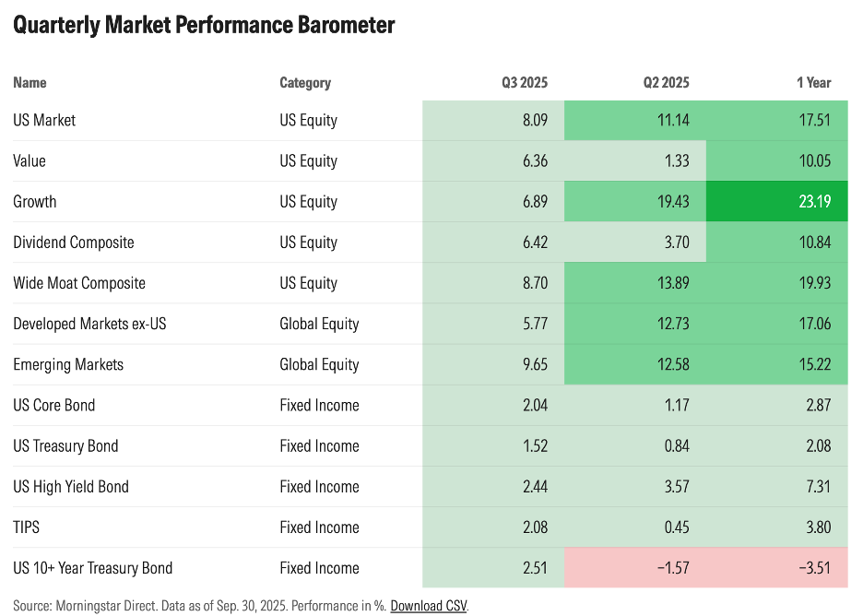Click the Download CSV link
The image size is (863, 616).
click(x=428, y=606)
